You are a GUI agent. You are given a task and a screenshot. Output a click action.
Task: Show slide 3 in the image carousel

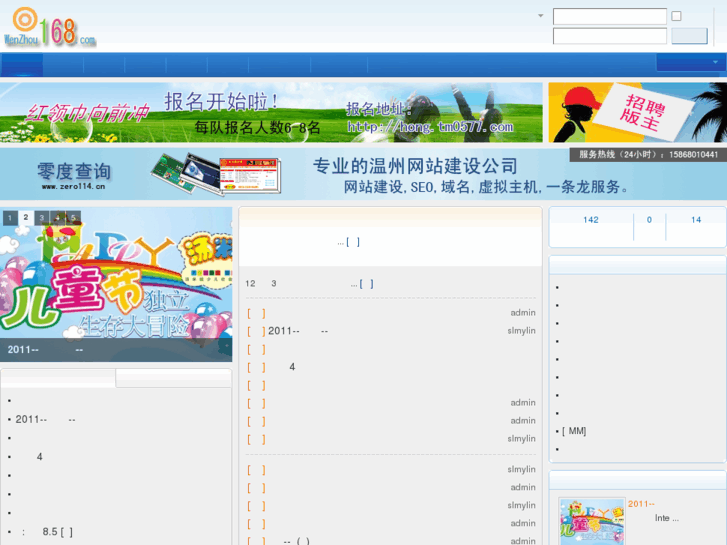(42, 218)
